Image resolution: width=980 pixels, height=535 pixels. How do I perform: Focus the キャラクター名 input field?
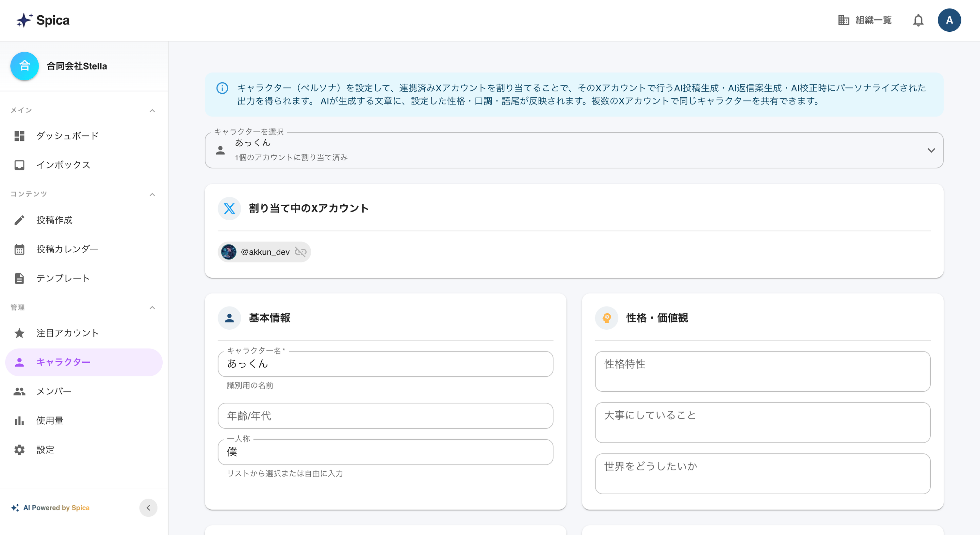[385, 364]
